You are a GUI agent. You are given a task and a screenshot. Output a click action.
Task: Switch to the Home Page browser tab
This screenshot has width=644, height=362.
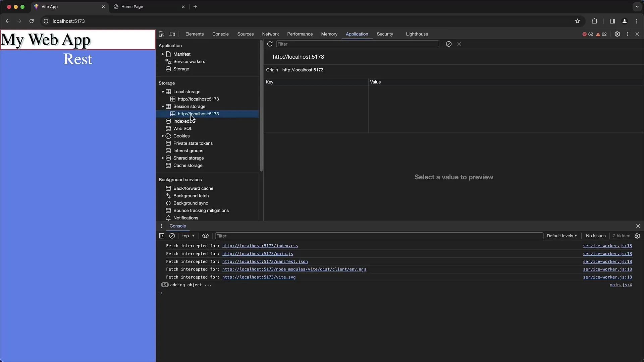(149, 7)
